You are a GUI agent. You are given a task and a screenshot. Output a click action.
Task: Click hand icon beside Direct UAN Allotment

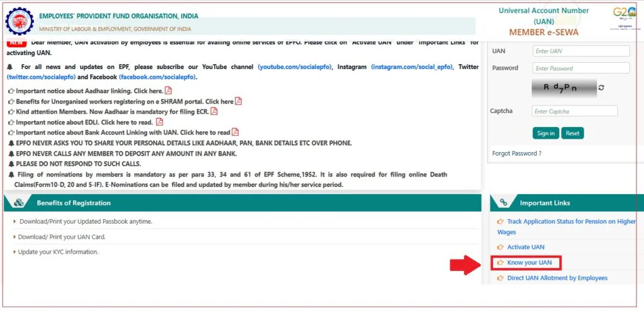pos(500,278)
